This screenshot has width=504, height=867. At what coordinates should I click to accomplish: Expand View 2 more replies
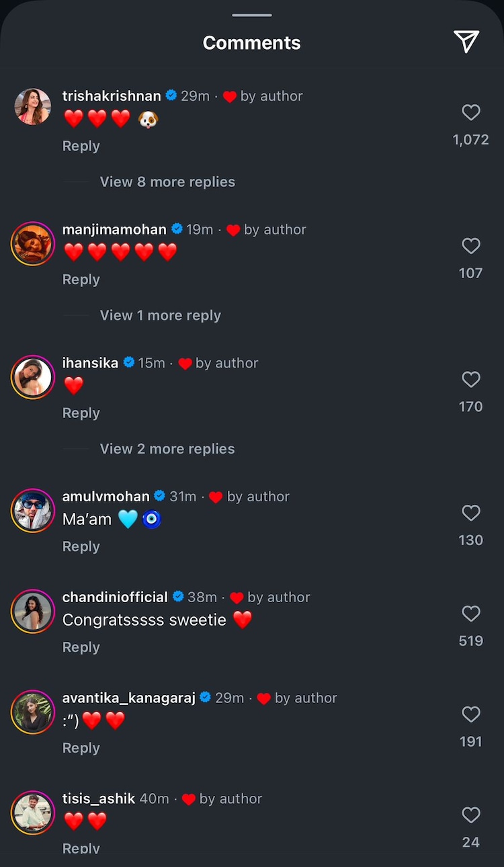167,449
